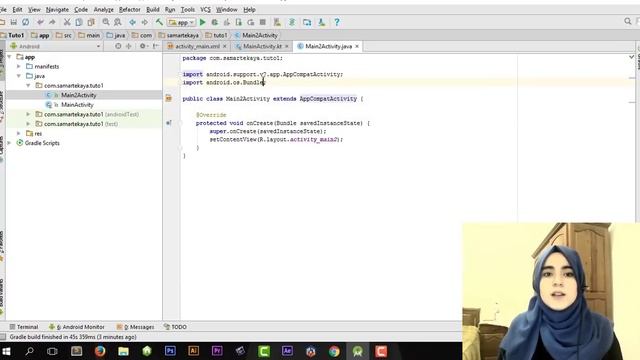Close the Main2Activity.java tab
This screenshot has height=360, width=640.
357,47
